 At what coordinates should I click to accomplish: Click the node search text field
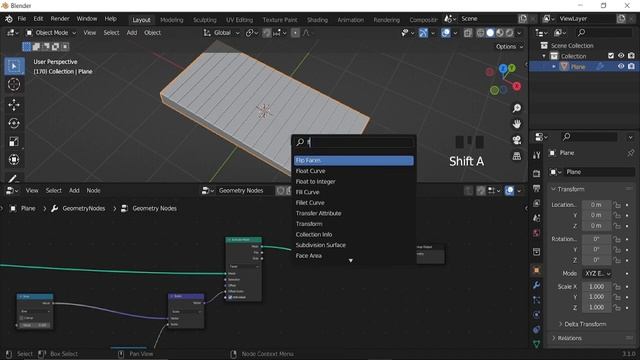(x=353, y=142)
